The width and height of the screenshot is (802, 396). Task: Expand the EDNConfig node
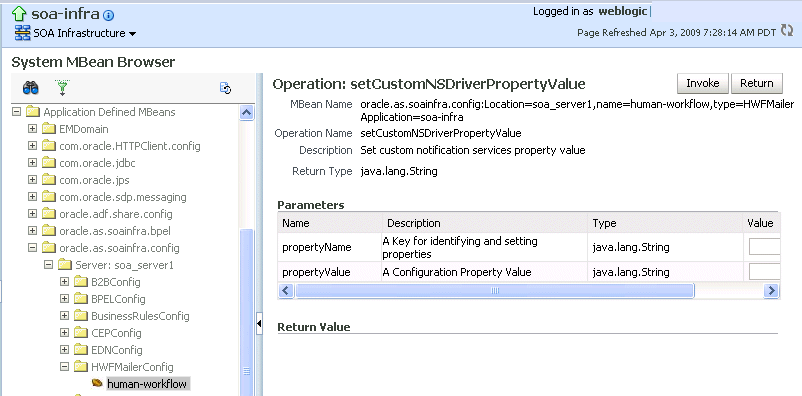click(64, 349)
